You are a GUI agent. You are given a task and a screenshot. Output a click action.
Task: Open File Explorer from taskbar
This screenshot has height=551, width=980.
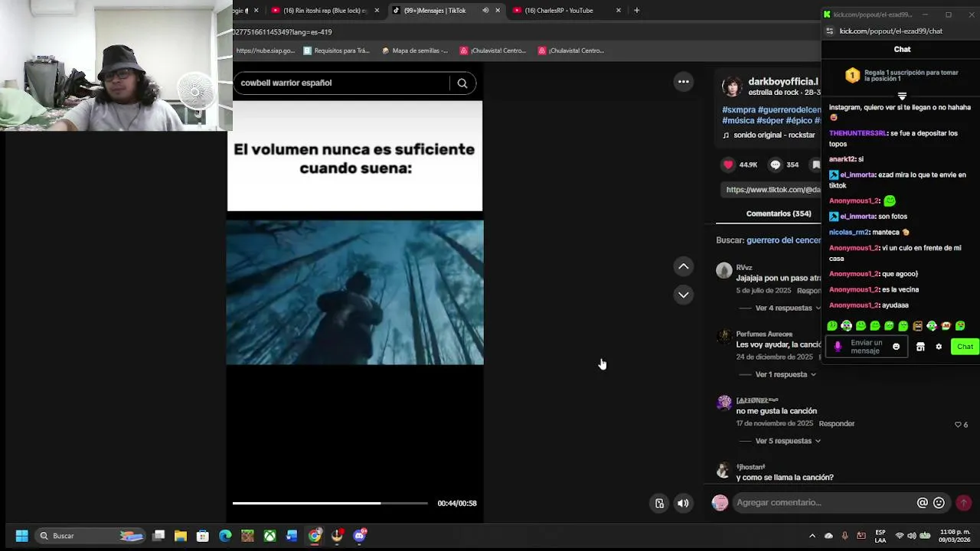(181, 536)
